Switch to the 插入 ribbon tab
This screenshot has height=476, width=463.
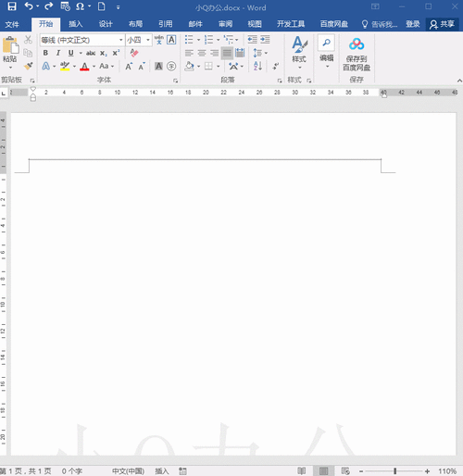tap(76, 24)
